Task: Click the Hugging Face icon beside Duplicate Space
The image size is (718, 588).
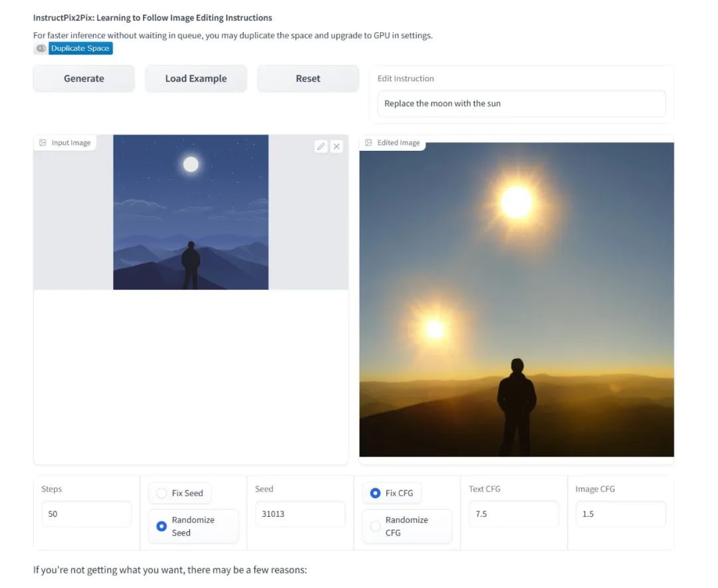Action: click(41, 49)
